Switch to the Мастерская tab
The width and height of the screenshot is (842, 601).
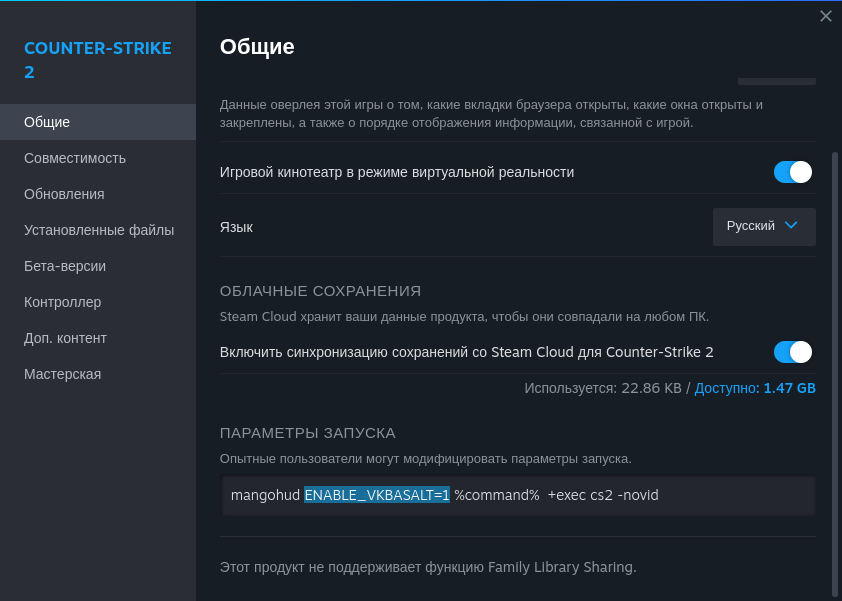(x=62, y=374)
